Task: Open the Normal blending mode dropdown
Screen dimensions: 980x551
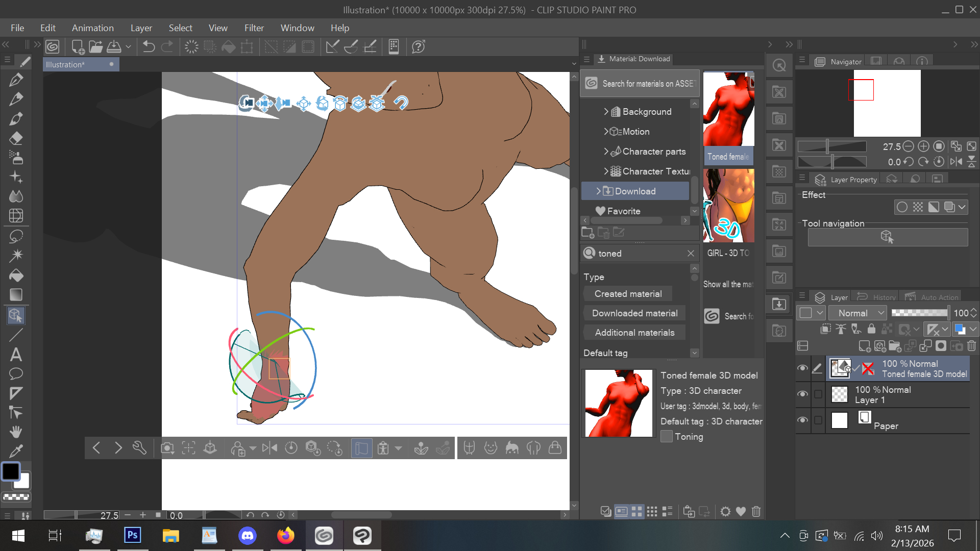Action: click(857, 313)
